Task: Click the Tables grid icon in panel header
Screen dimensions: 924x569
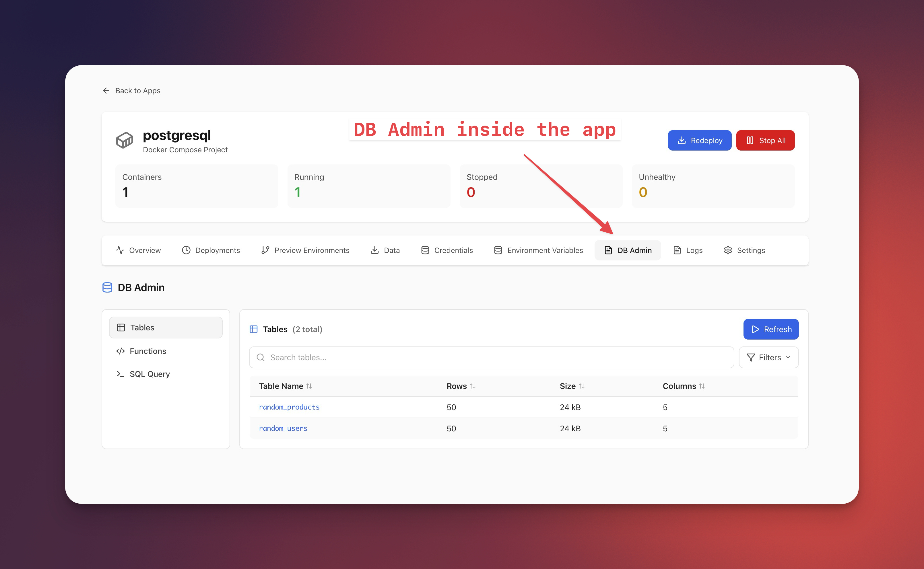Action: 254,329
